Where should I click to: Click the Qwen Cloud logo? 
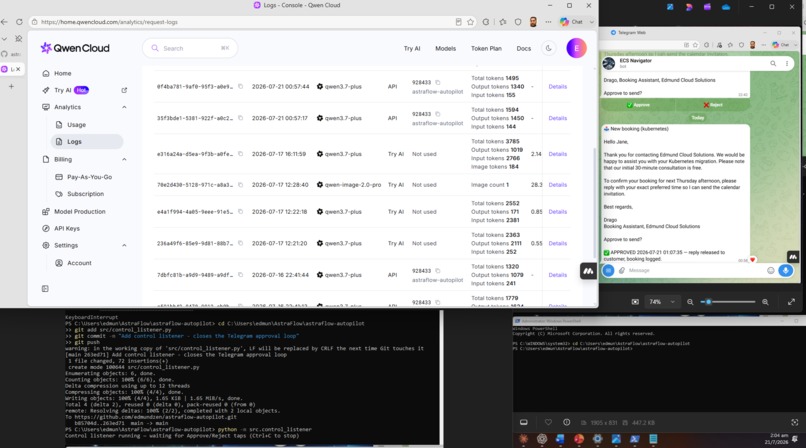(x=75, y=48)
